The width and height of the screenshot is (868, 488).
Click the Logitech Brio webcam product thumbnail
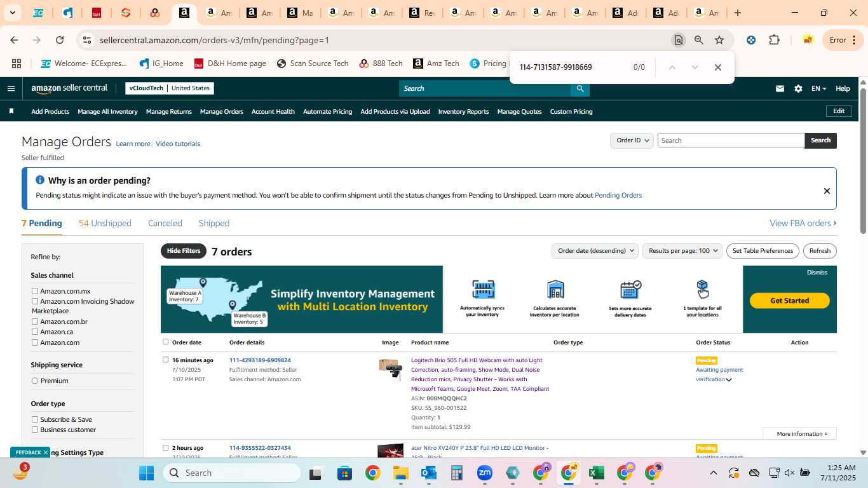(x=390, y=369)
